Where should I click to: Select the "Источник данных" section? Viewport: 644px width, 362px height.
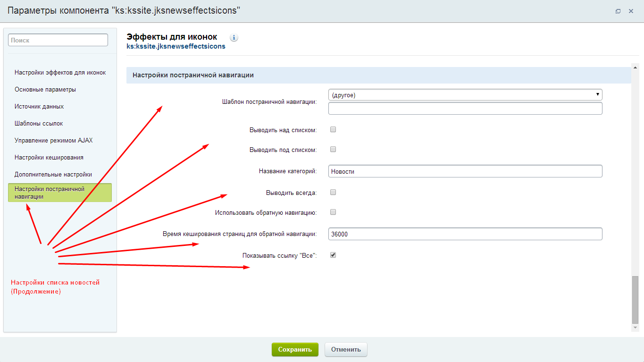tap(38, 106)
